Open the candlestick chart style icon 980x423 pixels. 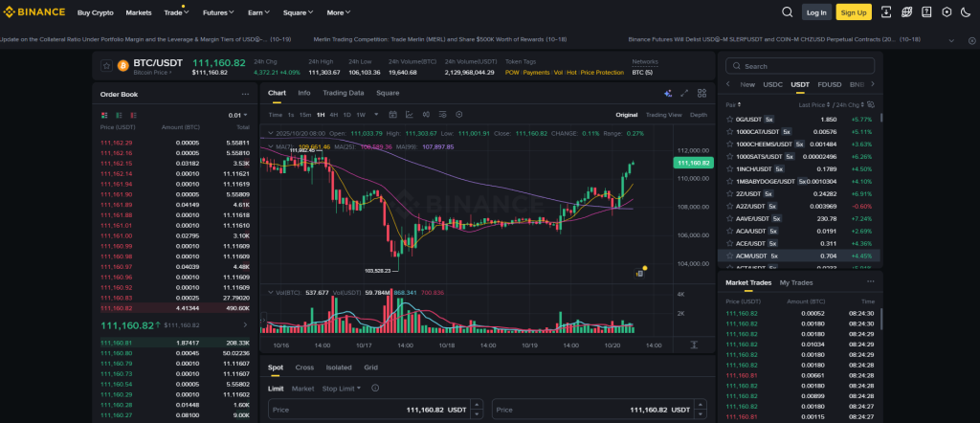tap(426, 114)
